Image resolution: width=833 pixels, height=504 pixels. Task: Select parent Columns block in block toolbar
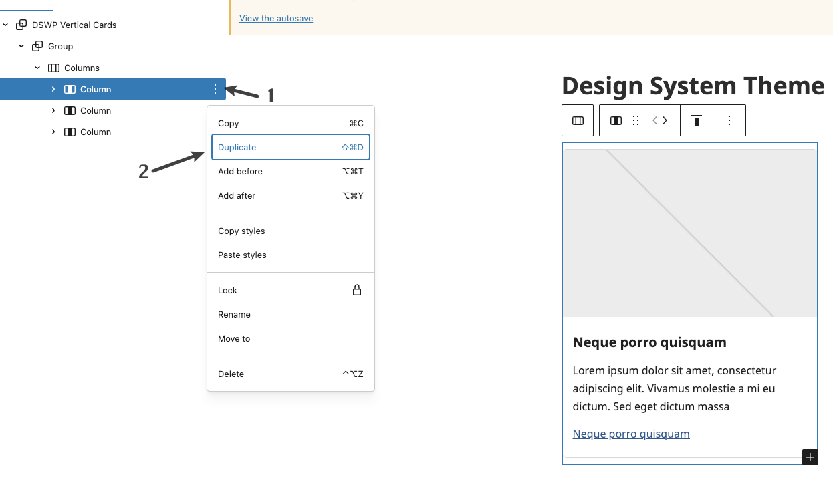[578, 120]
